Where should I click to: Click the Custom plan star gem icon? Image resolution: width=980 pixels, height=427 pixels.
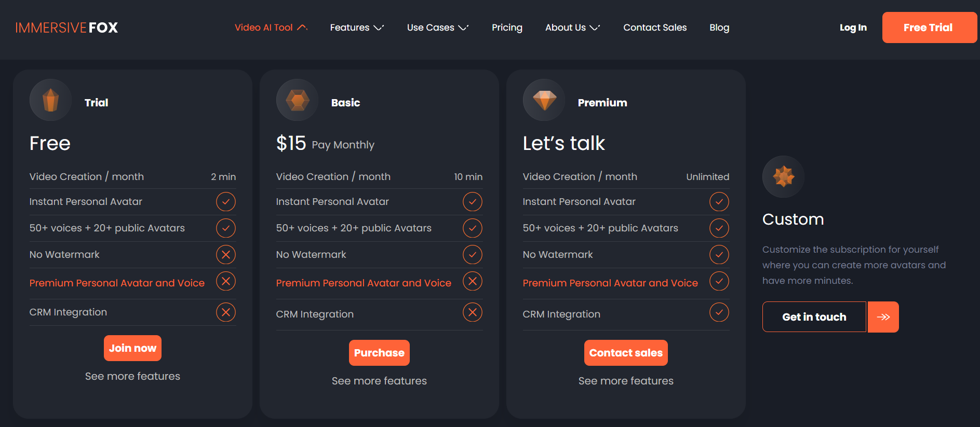tap(783, 177)
